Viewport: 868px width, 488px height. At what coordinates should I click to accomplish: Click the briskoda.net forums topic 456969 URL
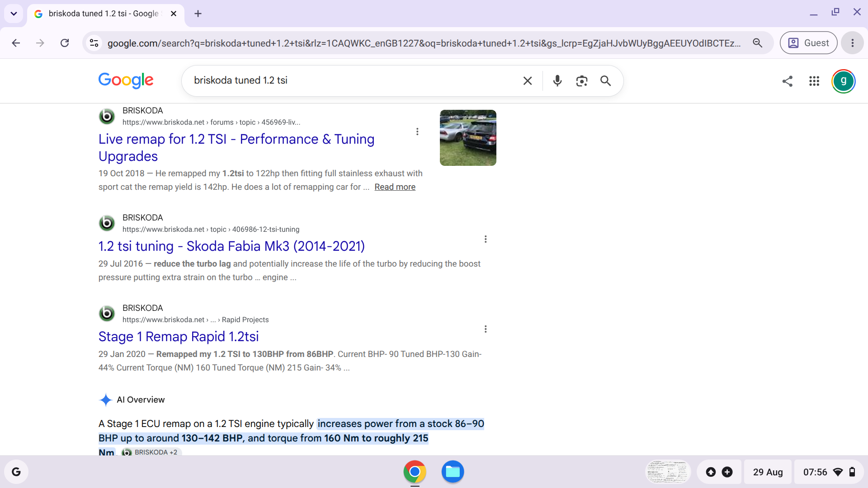[x=211, y=122]
